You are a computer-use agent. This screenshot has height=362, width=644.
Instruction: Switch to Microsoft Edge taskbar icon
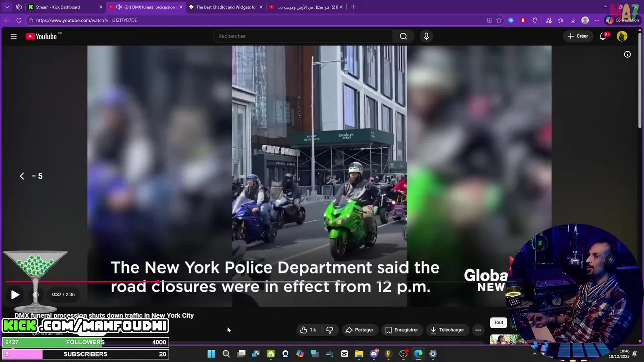[418, 354]
